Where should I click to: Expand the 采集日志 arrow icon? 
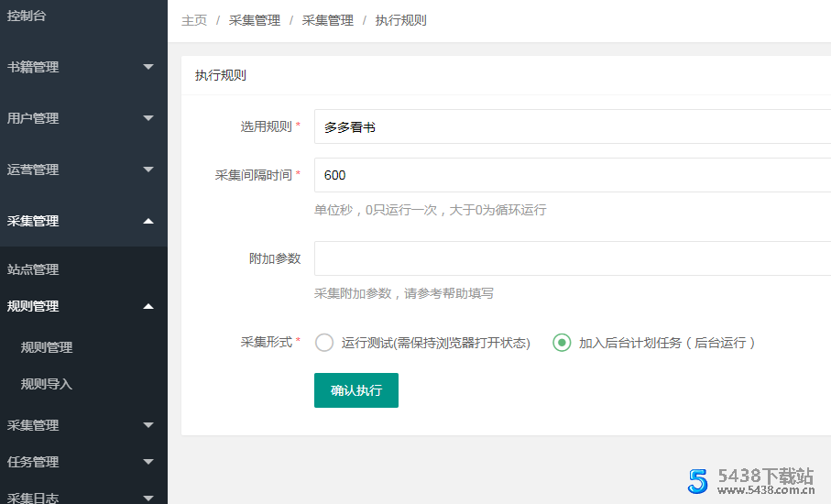(x=148, y=498)
